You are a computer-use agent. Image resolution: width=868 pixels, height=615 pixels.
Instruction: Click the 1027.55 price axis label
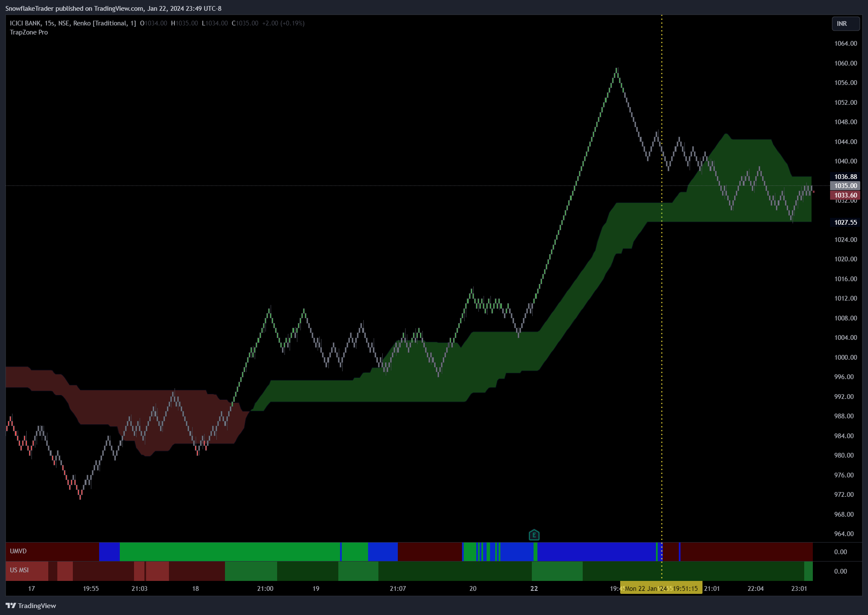coord(845,223)
